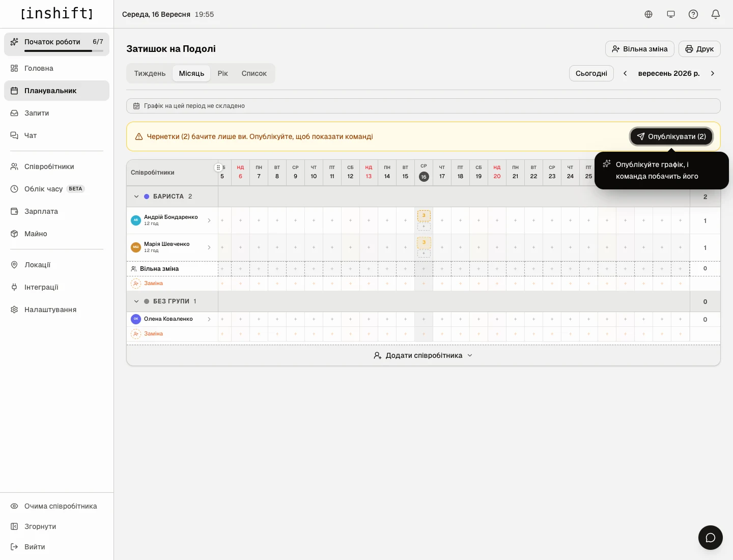Open Облік часу section

coord(57,189)
